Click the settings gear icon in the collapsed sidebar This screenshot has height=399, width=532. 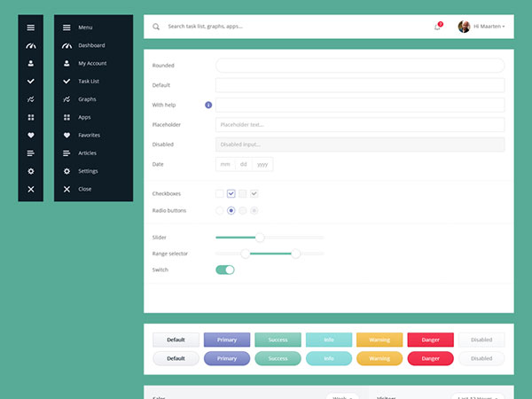(x=30, y=171)
